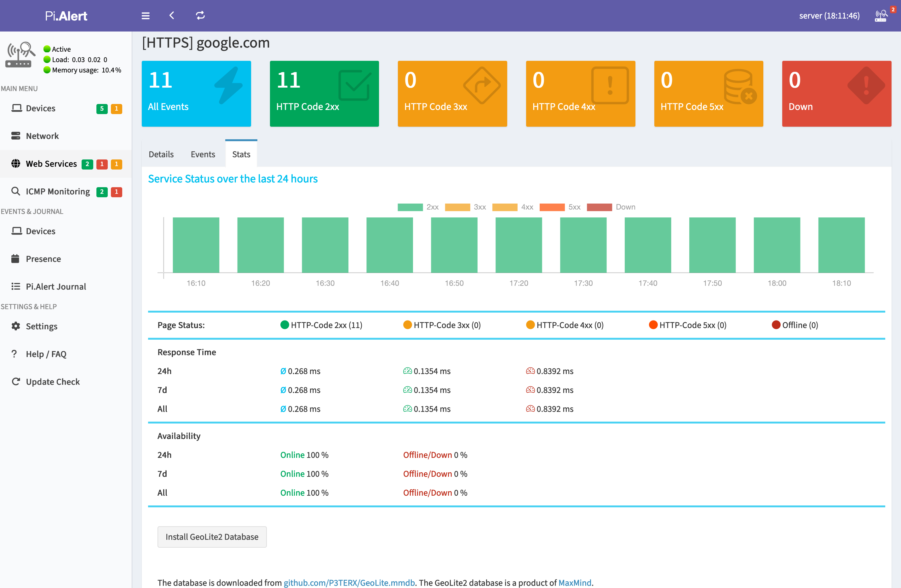Click the Settings gear icon

[15, 326]
